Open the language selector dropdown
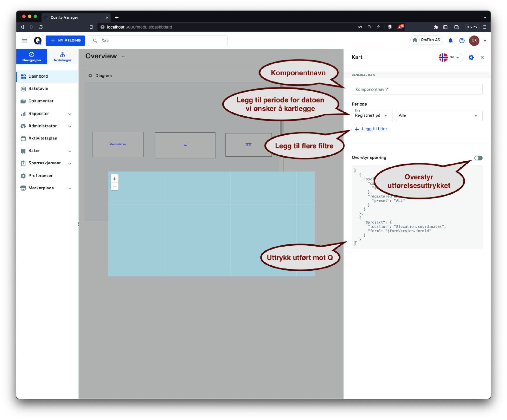 click(x=450, y=57)
